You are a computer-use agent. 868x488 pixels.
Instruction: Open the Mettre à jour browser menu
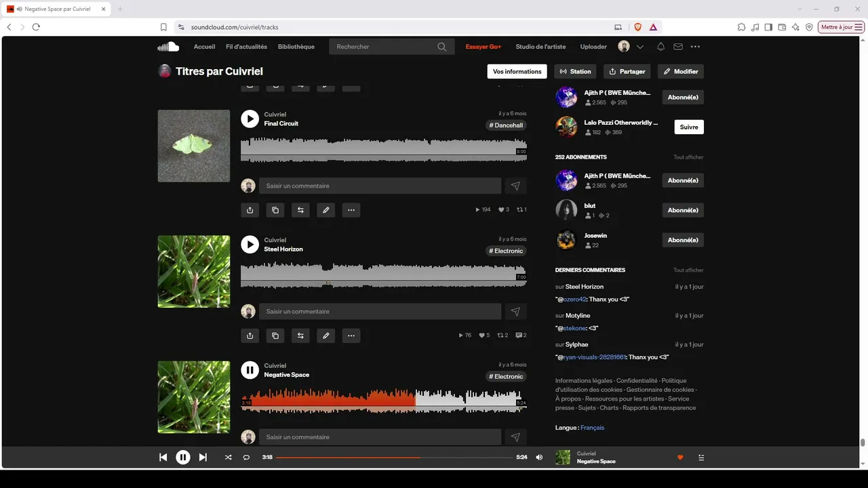click(842, 27)
